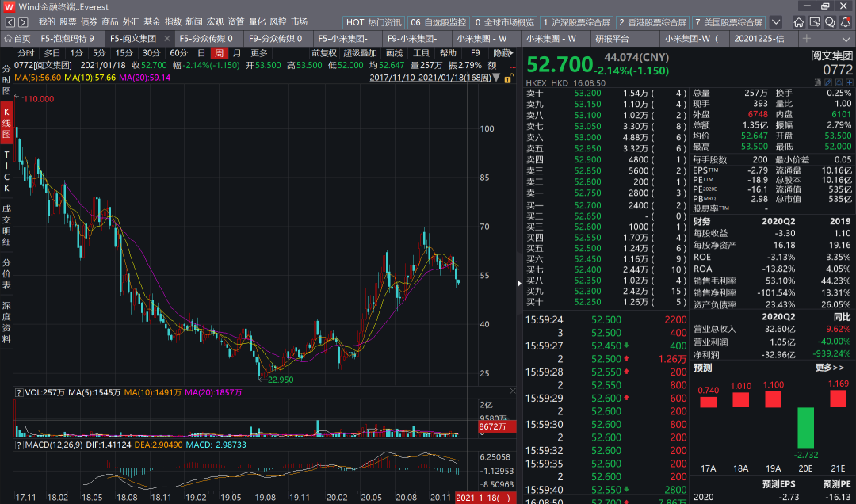Open the 前复权 adjustment dropdown
856x504 pixels.
tap(324, 53)
